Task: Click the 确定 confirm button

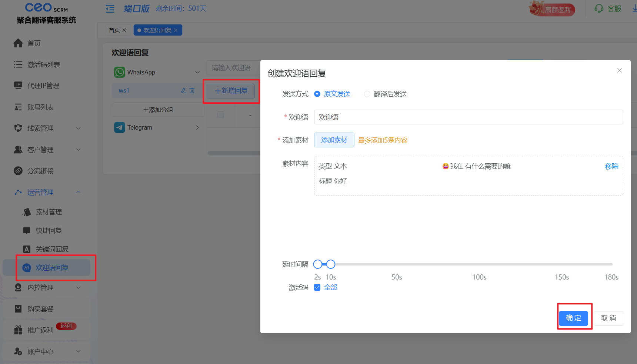Action: [573, 318]
